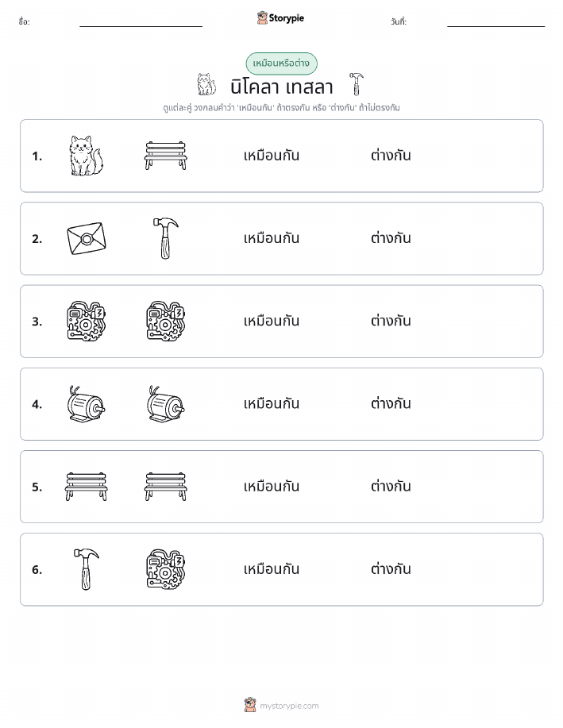This screenshot has height=728, width=563.
Task: Click the first bench picture in row 5
Action: pos(87,487)
